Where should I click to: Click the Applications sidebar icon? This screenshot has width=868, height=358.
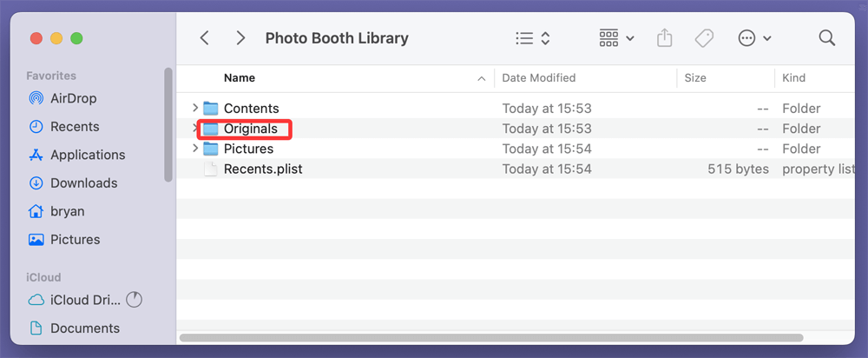tap(36, 156)
